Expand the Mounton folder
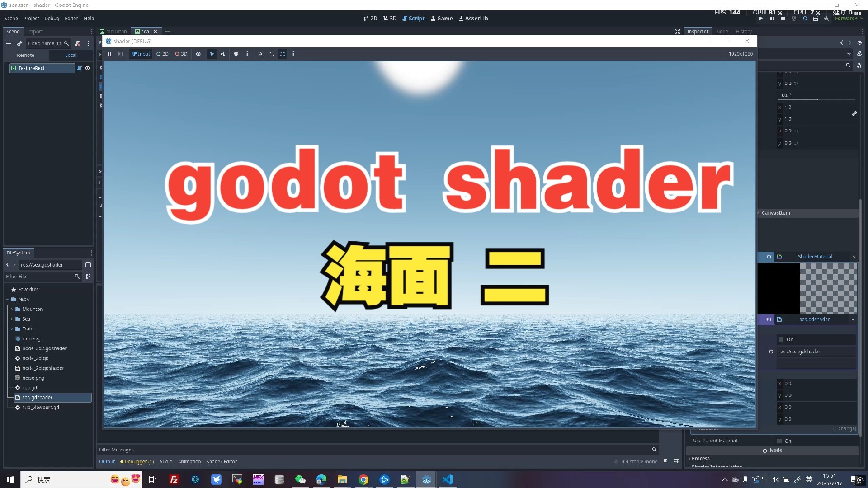 coord(12,310)
